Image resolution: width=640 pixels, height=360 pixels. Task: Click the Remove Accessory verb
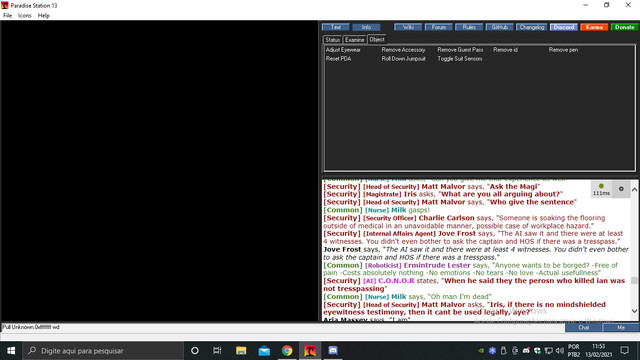tap(403, 50)
